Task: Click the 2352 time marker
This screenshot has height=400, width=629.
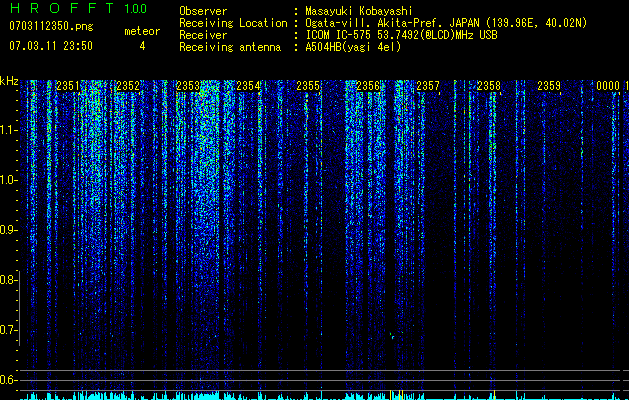Action: coord(128,86)
